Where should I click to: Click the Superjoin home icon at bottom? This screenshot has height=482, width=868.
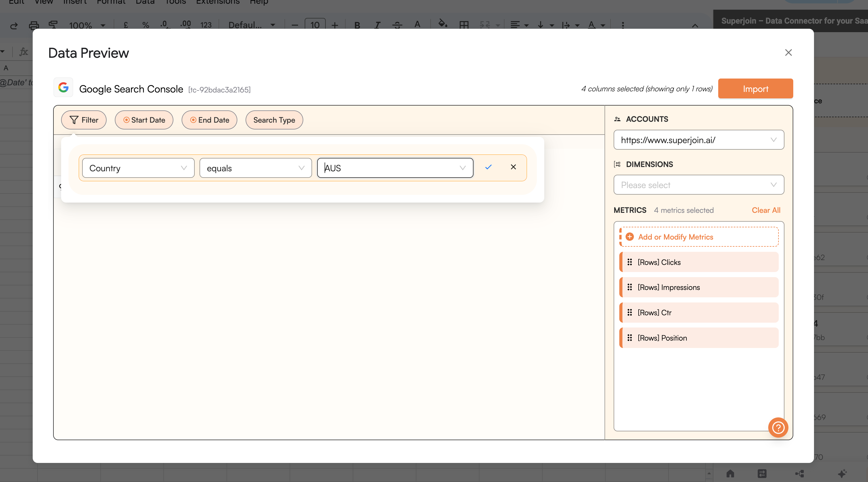coord(730,473)
